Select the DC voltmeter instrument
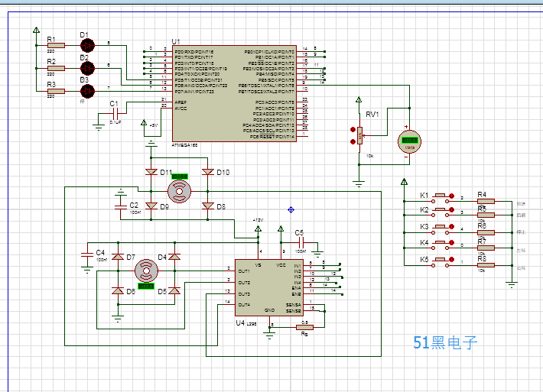 (411, 141)
